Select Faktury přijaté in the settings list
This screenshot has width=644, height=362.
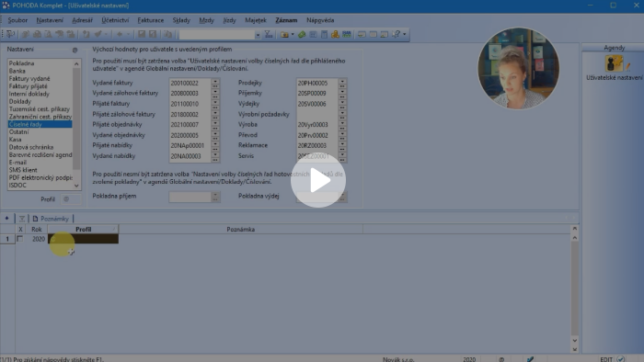pos(28,86)
